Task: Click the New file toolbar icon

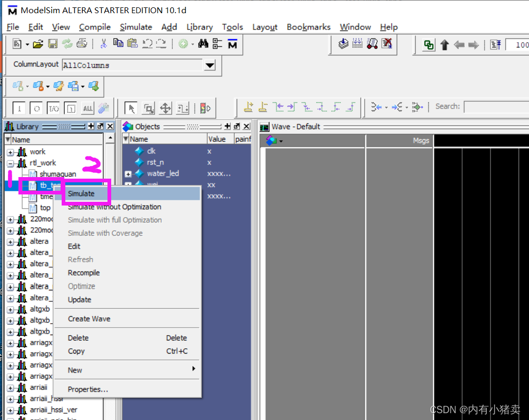Action: tap(17, 44)
